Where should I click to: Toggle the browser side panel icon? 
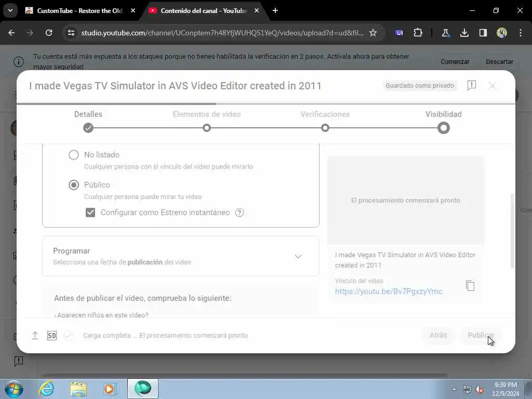coord(483,33)
